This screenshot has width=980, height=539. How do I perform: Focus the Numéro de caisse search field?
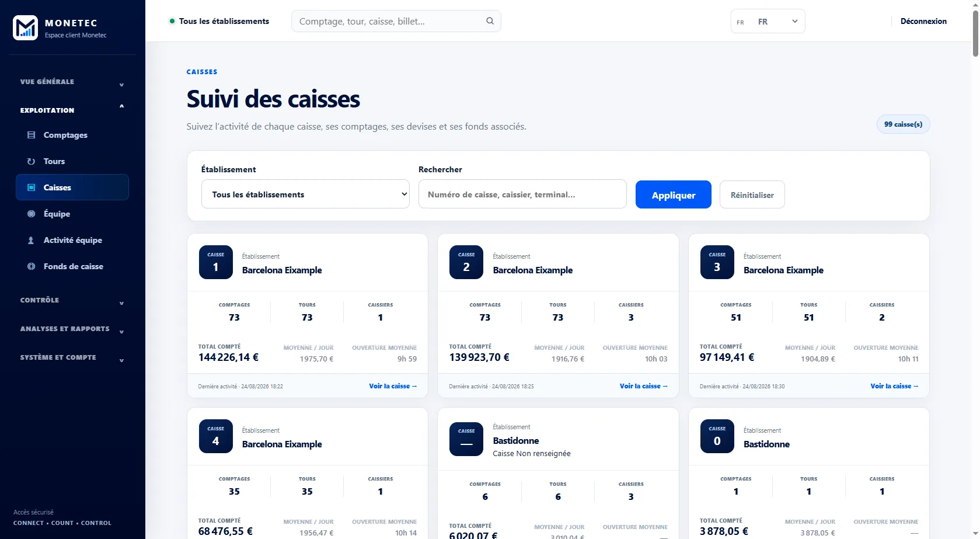pyautogui.click(x=522, y=194)
